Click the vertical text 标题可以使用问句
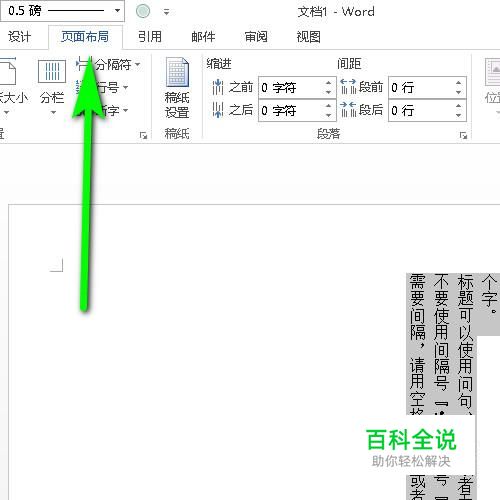Image resolution: width=500 pixels, height=500 pixels. click(x=465, y=341)
